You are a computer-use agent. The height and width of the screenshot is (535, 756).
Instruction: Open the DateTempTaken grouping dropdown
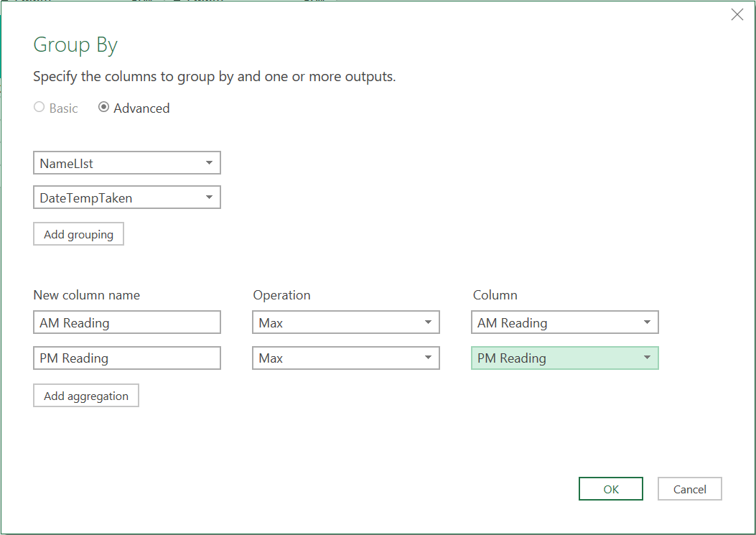pos(127,197)
